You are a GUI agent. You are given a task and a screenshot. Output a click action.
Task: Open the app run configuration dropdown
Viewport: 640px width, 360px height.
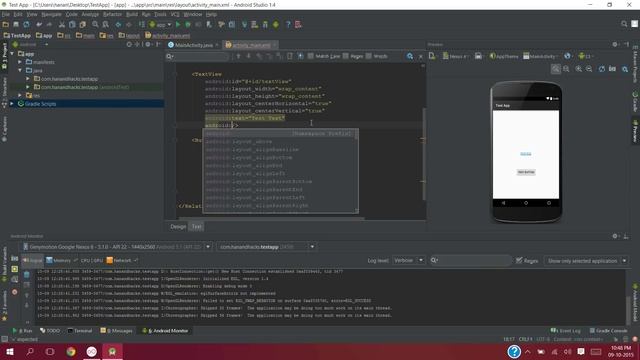[160, 24]
